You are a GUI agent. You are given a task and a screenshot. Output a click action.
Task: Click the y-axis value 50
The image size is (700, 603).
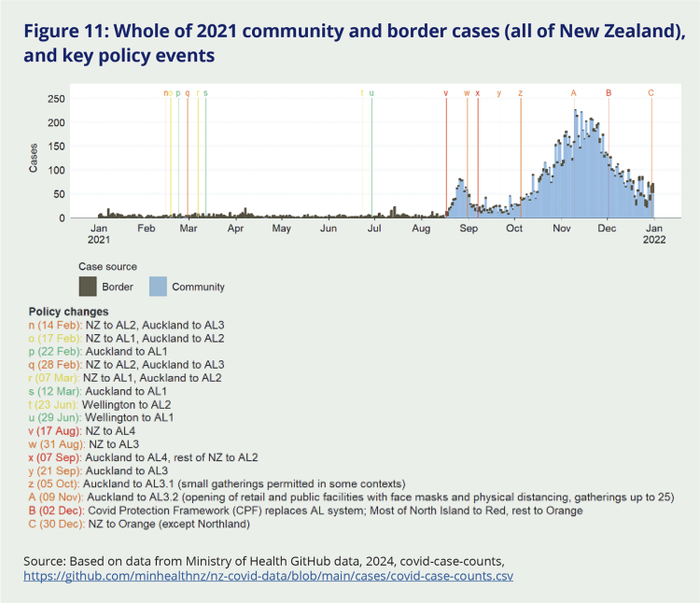tap(60, 194)
